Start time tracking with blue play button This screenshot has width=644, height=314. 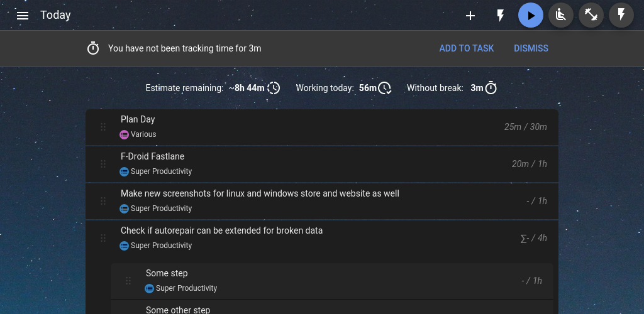tap(531, 16)
